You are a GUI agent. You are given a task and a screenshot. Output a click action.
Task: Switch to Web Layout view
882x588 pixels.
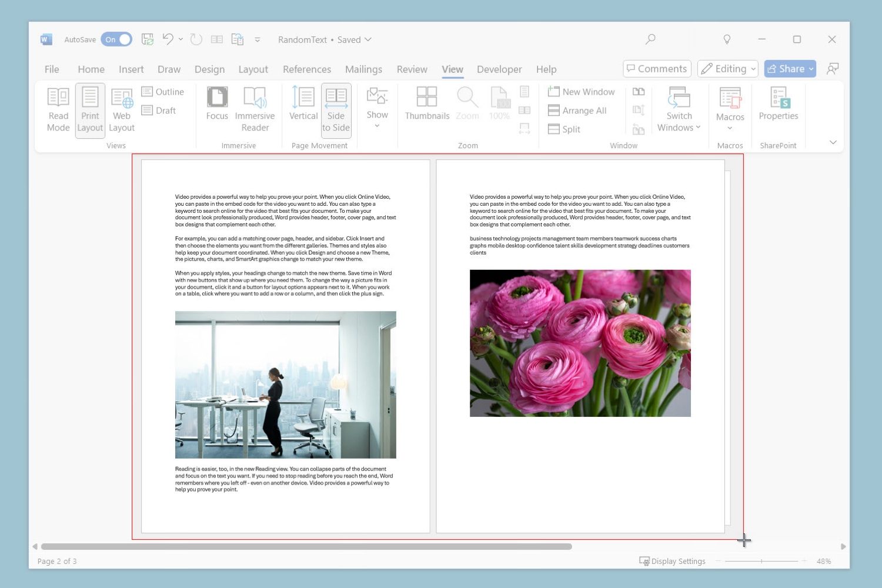121,109
